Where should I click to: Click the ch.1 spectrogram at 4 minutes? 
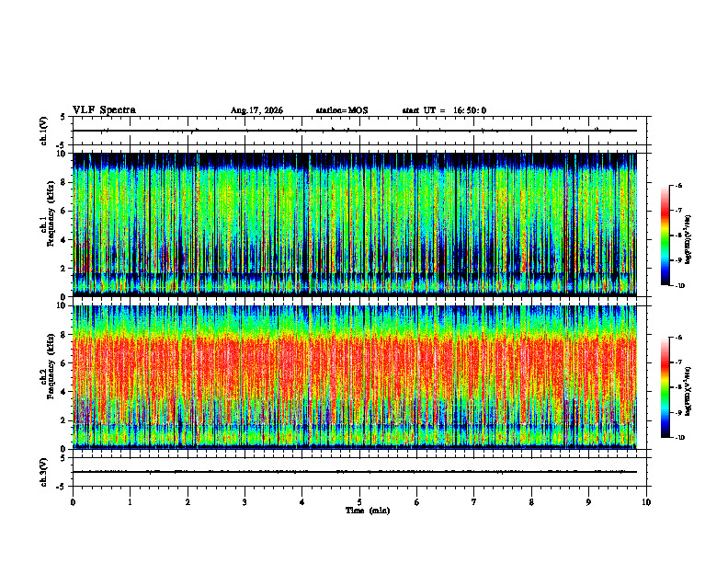(302, 224)
